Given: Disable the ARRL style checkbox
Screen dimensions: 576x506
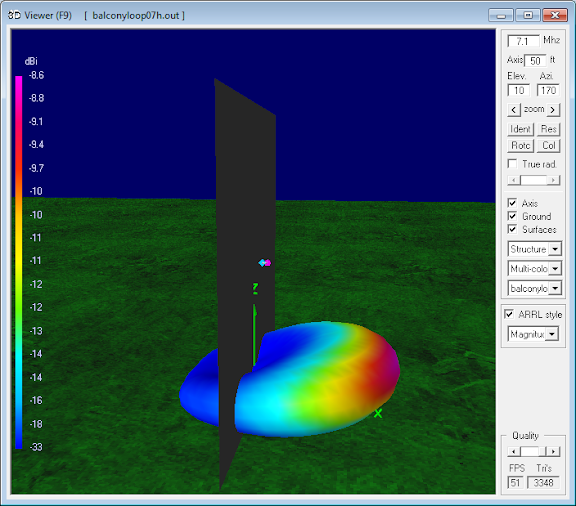Looking at the screenshot, I should point(509,314).
